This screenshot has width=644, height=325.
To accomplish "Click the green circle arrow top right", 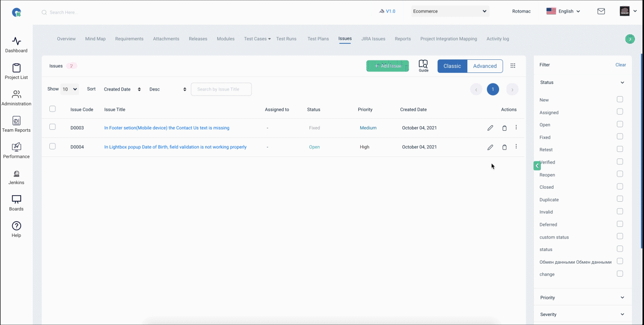I will (629, 39).
